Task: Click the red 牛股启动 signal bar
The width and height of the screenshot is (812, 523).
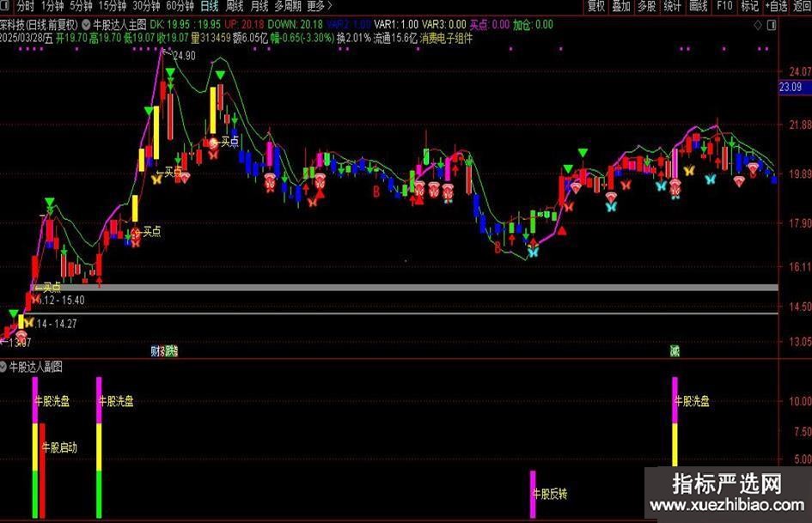Action: point(42,471)
